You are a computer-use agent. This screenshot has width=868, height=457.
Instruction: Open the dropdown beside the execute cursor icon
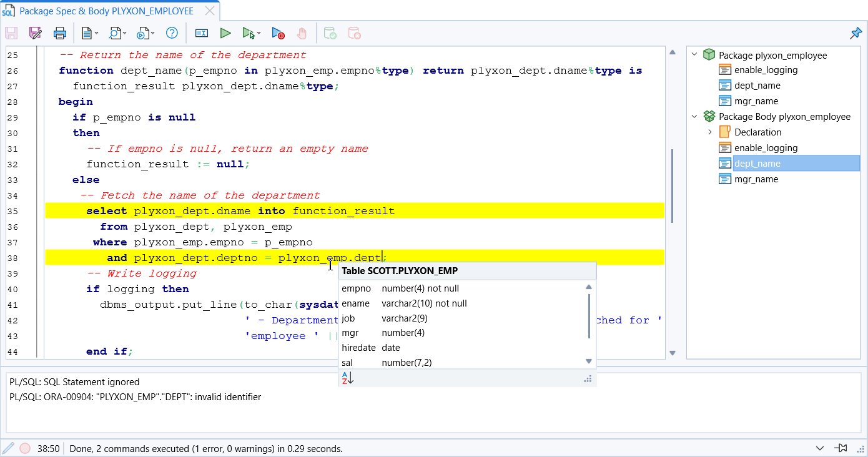pyautogui.click(x=258, y=33)
